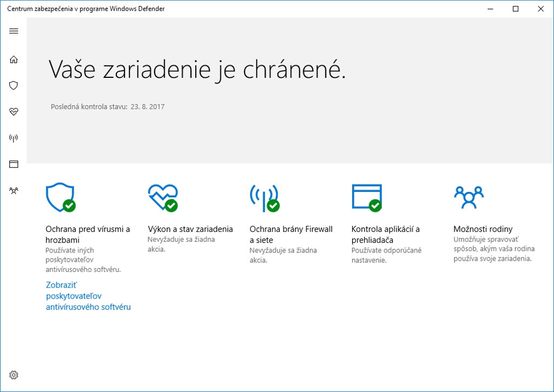The image size is (554, 392).
Task: Open device health heart sidebar icon
Action: coord(14,112)
